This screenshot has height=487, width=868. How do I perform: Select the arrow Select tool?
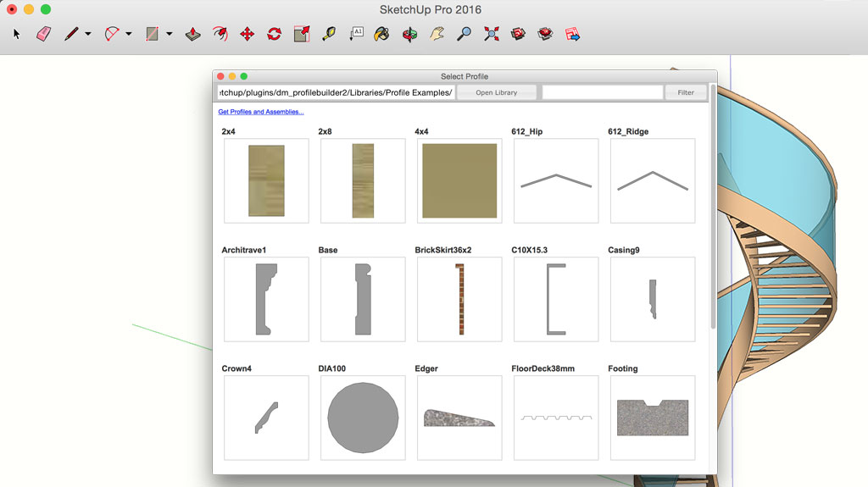click(x=17, y=35)
